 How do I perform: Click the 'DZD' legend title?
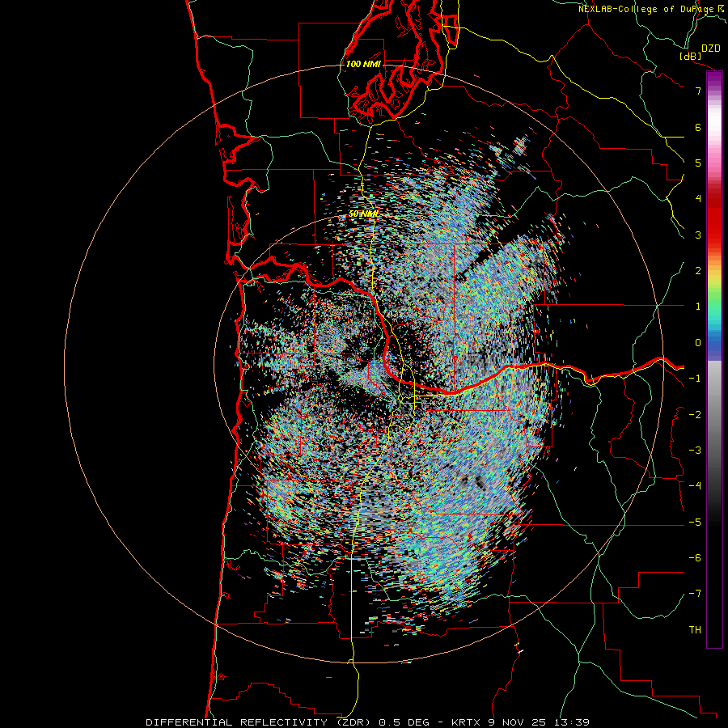pos(711,49)
